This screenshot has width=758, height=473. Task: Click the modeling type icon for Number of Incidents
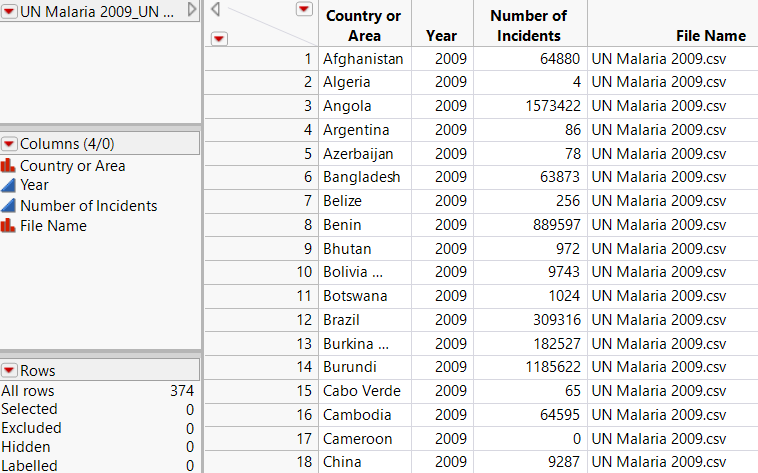tap(9, 206)
